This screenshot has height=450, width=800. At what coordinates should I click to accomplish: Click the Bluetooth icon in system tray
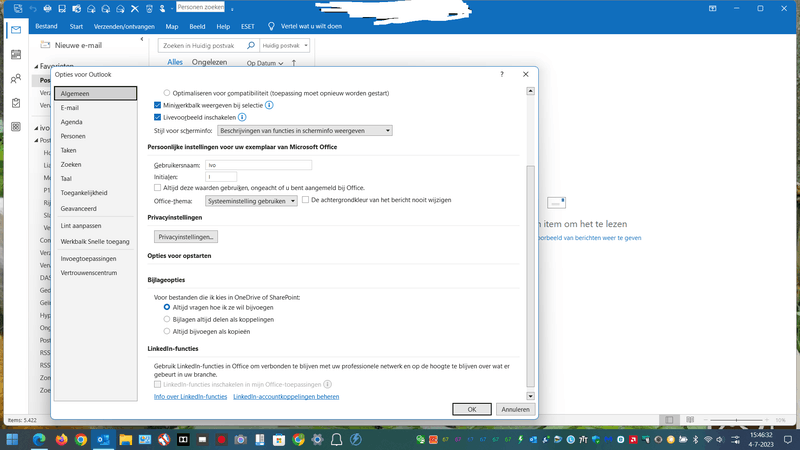[695, 439]
